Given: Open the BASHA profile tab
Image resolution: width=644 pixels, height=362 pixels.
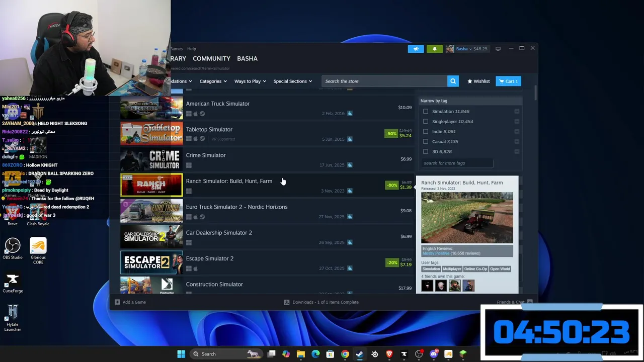Looking at the screenshot, I should point(247,58).
